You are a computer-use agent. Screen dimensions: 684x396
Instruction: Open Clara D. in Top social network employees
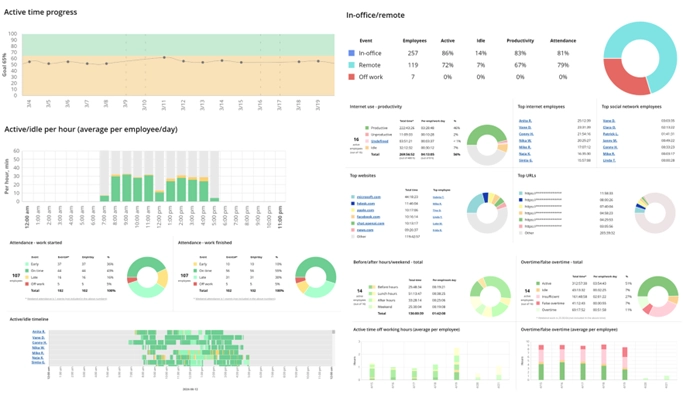point(609,127)
